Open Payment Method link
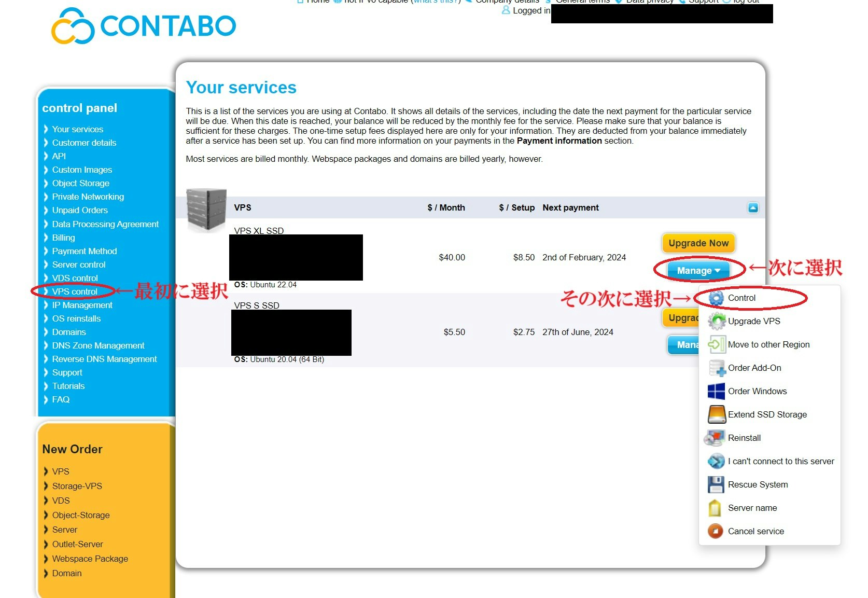This screenshot has height=598, width=868. (85, 251)
